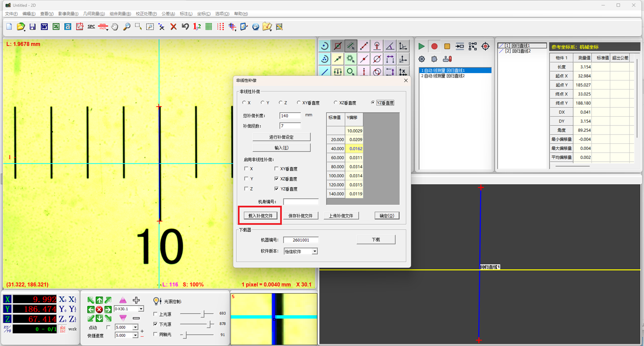The width and height of the screenshot is (644, 346).
Task: Open the 软件版本 dropdown
Action: click(x=315, y=251)
